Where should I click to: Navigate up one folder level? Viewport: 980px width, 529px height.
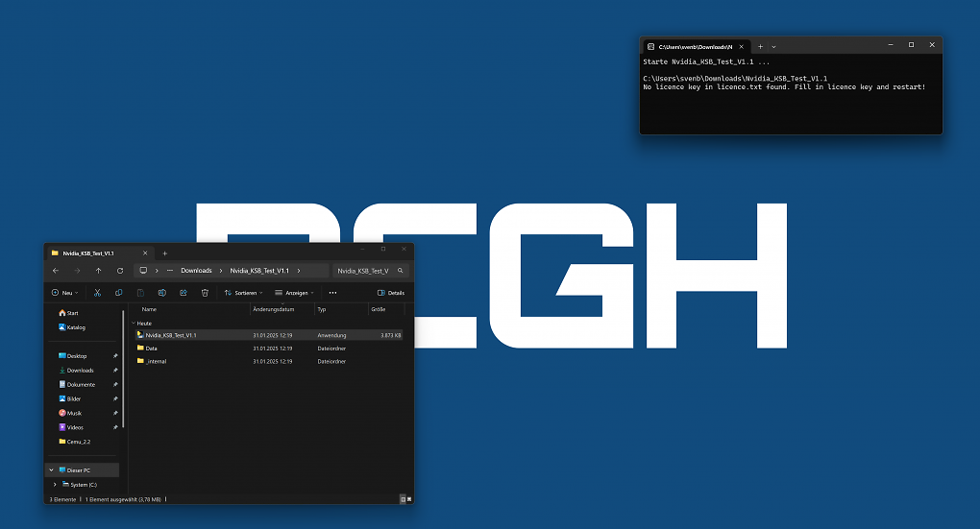point(98,271)
